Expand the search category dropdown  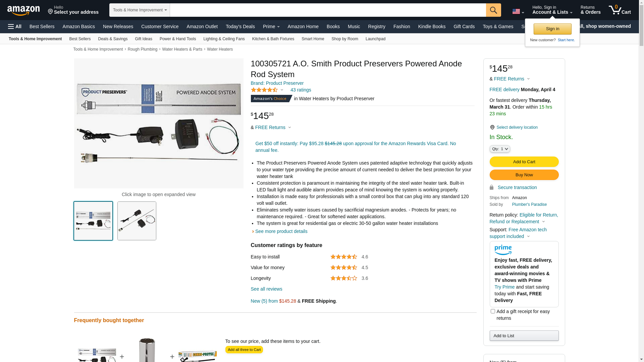pyautogui.click(x=140, y=10)
